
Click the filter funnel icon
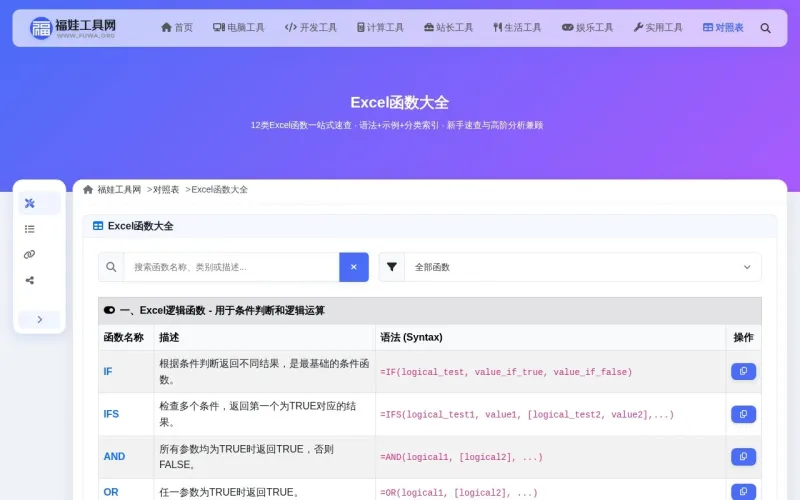(x=392, y=267)
